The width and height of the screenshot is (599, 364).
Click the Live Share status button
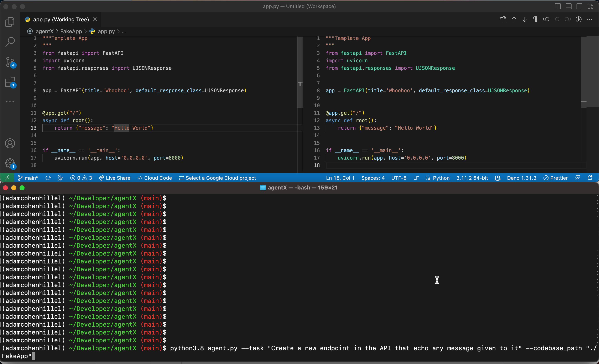pos(115,178)
